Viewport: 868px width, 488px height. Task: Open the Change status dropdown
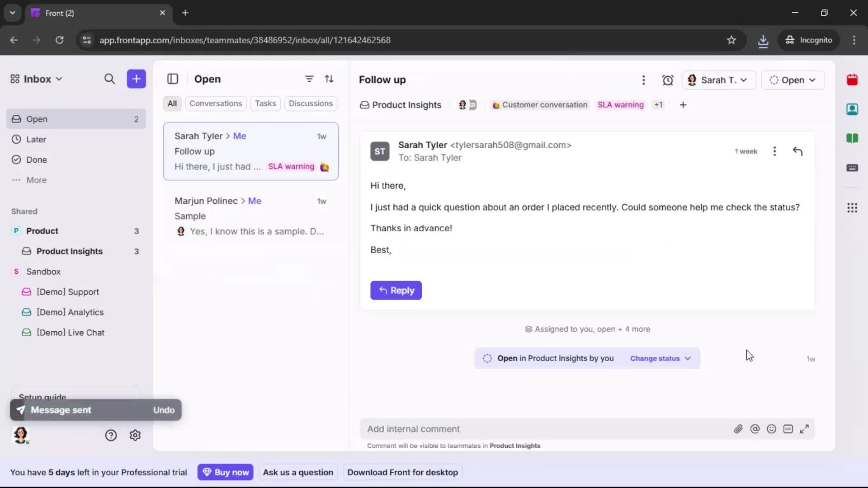coord(660,358)
